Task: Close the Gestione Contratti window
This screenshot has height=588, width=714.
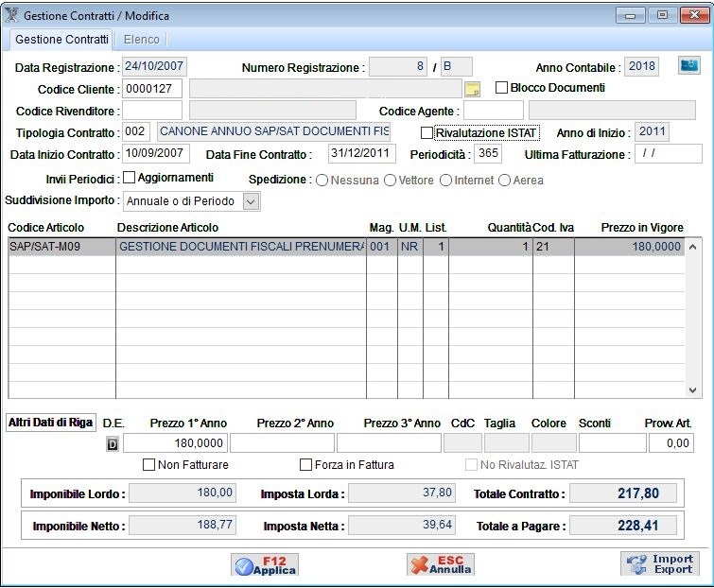Action: pos(694,15)
